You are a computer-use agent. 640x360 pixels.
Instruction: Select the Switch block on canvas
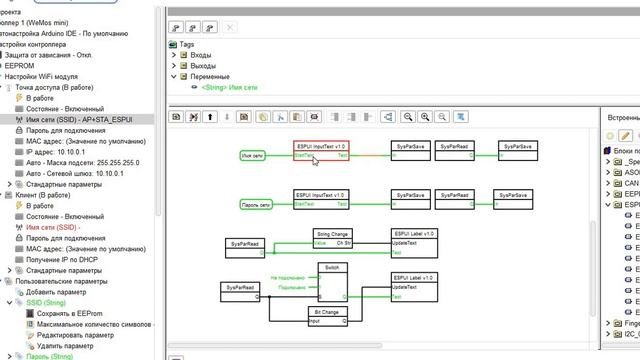click(333, 282)
